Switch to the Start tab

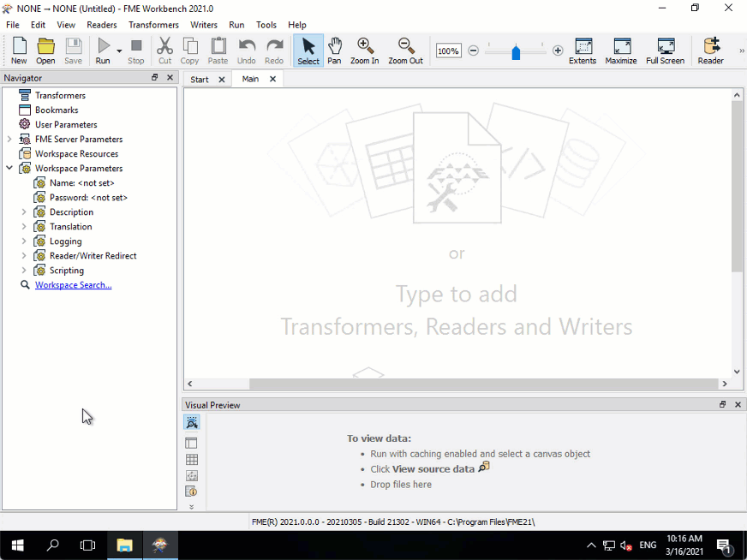click(x=200, y=80)
